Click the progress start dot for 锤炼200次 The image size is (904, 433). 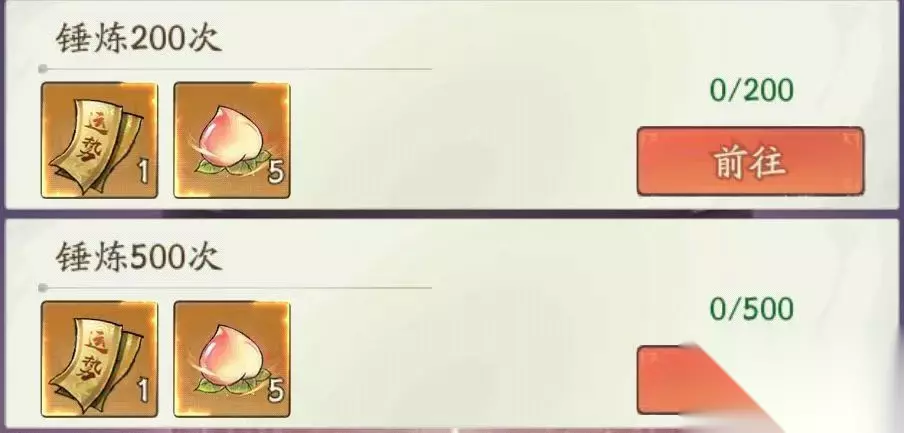coord(43,69)
